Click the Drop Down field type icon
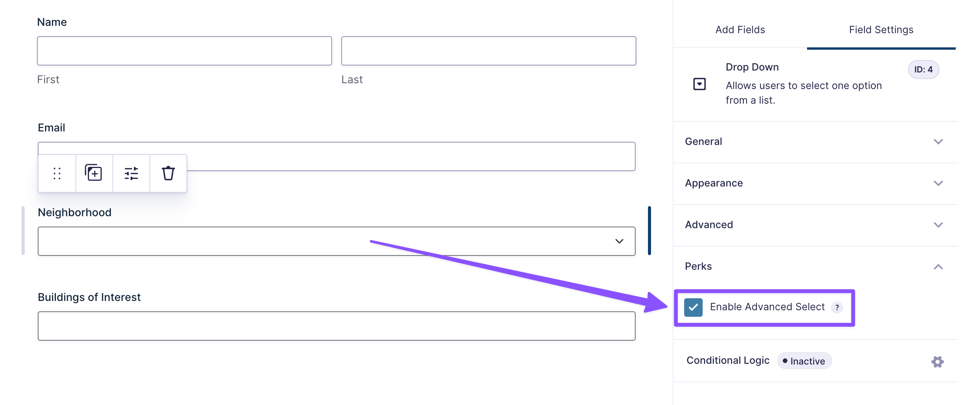Viewport: 980px width, 405px height. [x=699, y=84]
